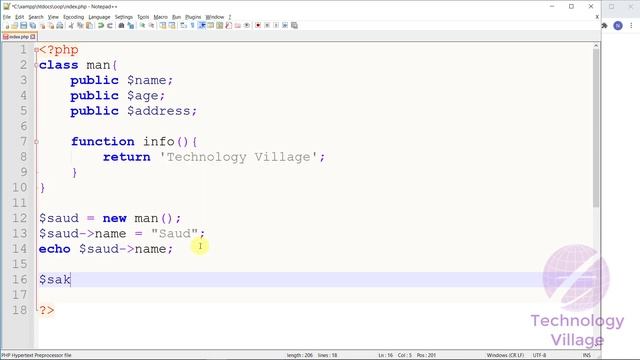Open the Run menu
Screen dimensions: 640x360
tap(176, 17)
